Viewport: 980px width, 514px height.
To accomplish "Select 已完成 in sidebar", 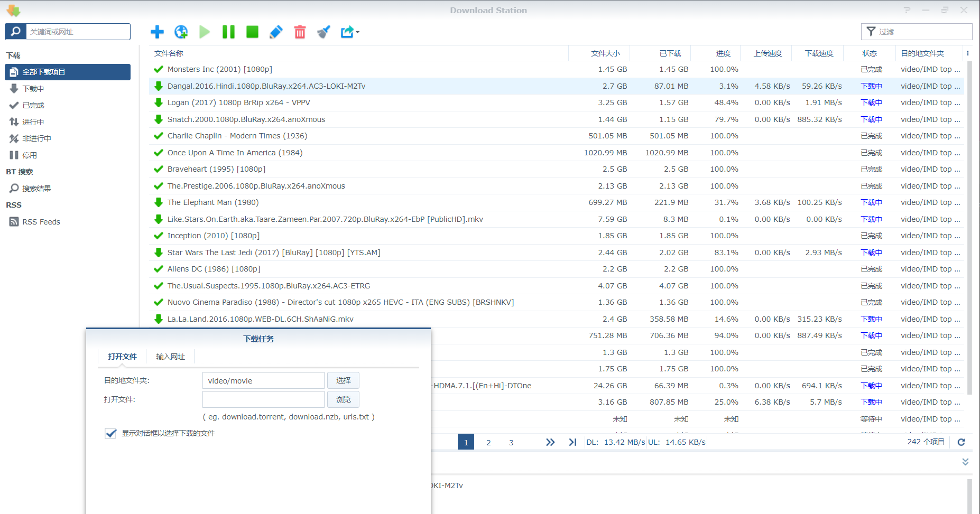I will [x=68, y=105].
